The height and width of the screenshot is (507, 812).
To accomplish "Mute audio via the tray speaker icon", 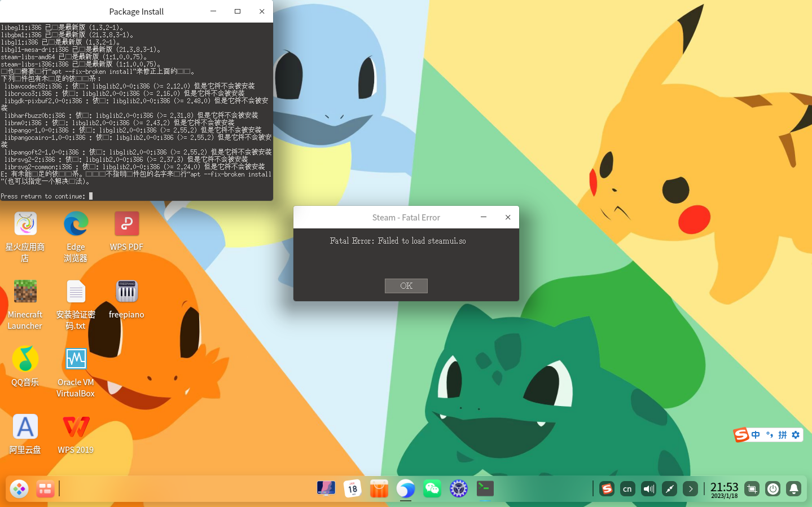I will 648,489.
